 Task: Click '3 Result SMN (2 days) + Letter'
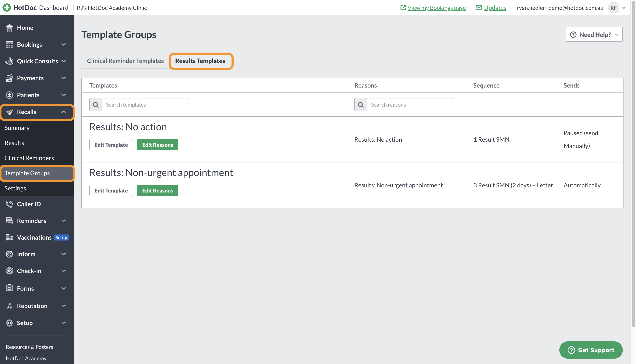[513, 185]
